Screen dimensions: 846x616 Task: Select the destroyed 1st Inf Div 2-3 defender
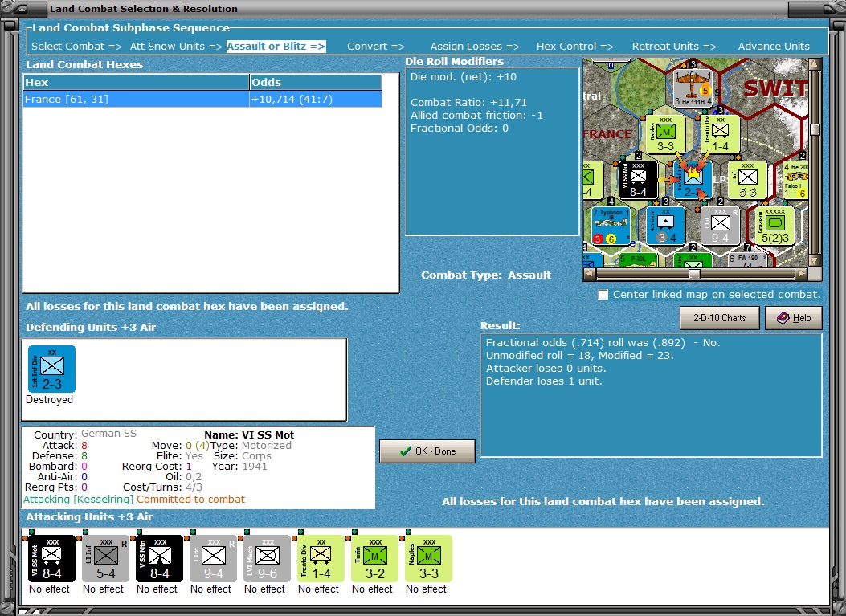coord(51,369)
